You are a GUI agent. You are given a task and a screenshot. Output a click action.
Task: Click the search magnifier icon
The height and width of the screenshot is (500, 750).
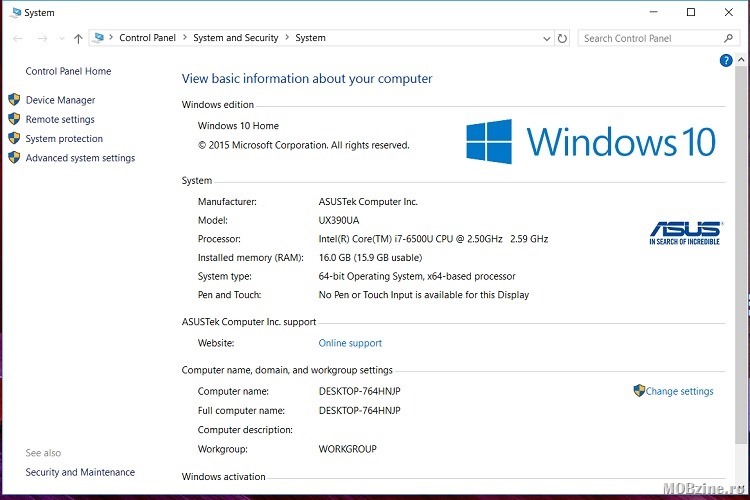(728, 38)
